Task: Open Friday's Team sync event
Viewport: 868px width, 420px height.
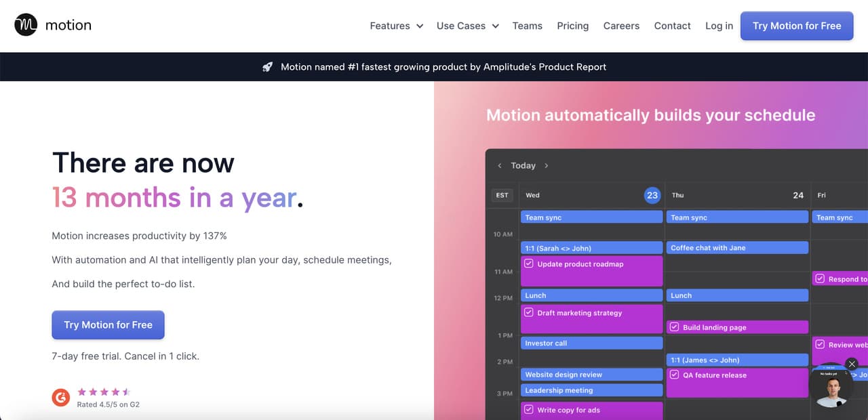Action: tap(840, 217)
